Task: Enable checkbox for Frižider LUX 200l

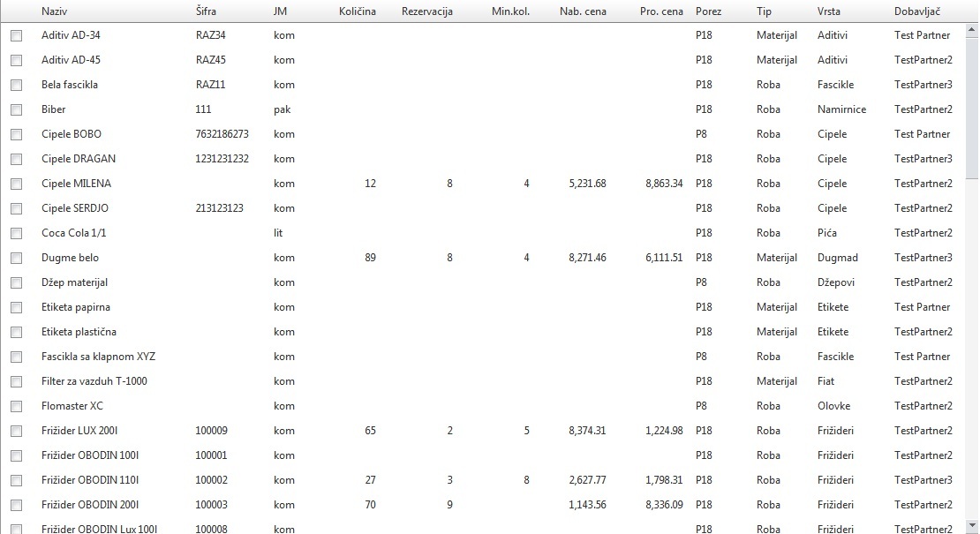Action: click(x=16, y=432)
